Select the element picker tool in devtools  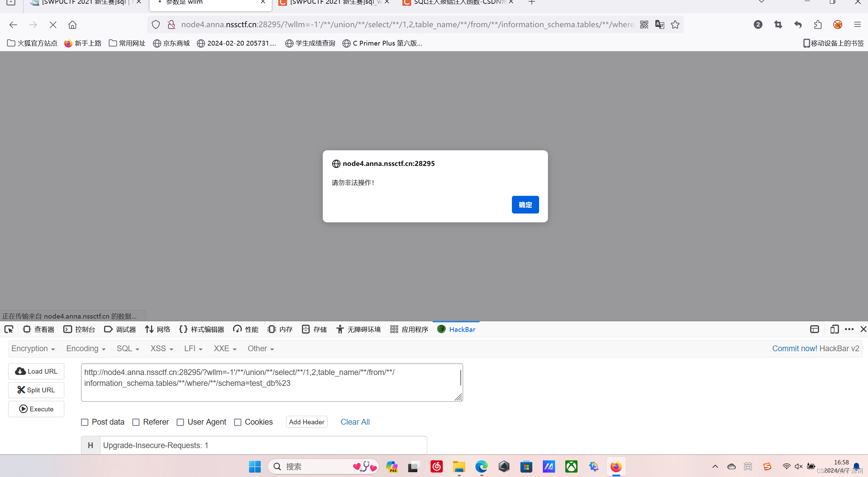[9, 329]
